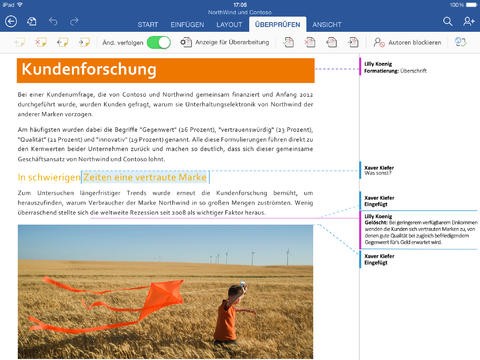Delete the selected comment

[41, 42]
